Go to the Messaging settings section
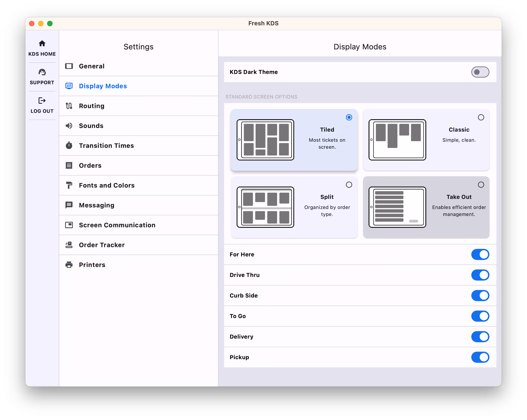 coord(97,205)
